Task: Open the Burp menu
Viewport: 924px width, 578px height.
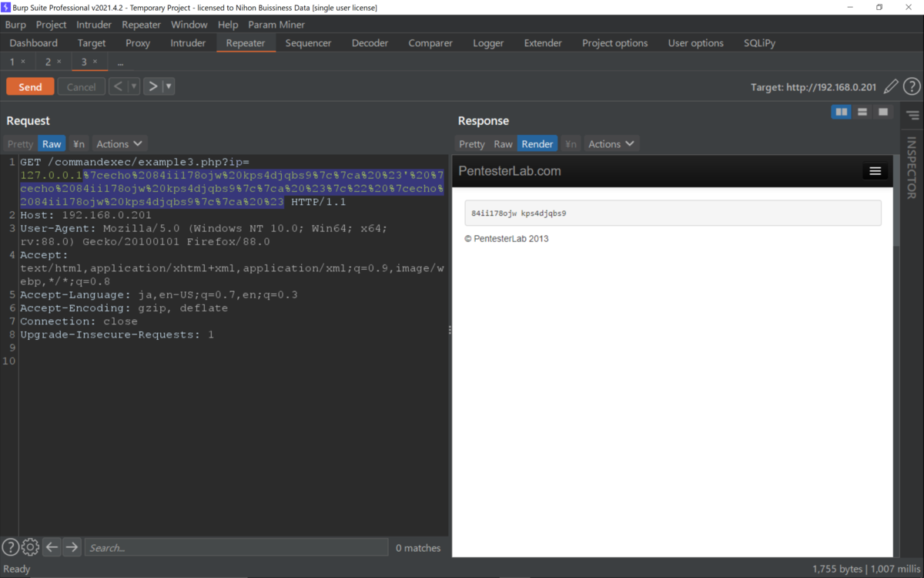Action: click(x=15, y=25)
